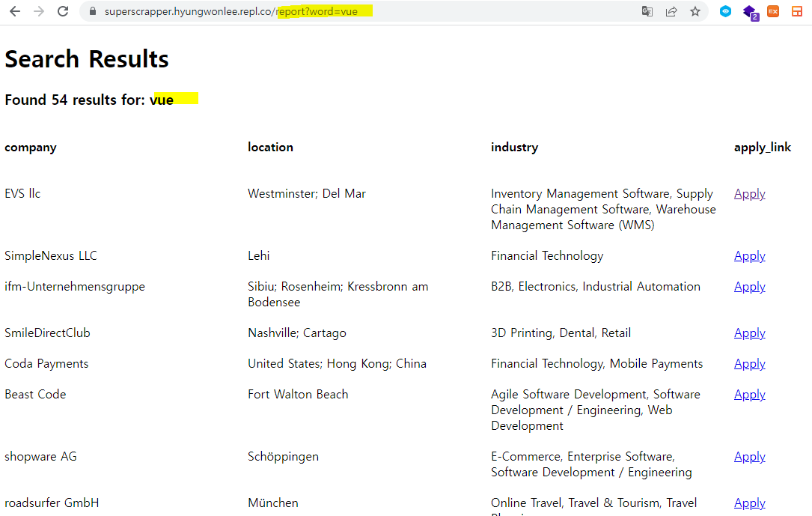This screenshot has width=812, height=516.
Task: Click the company column header
Action: tap(31, 147)
